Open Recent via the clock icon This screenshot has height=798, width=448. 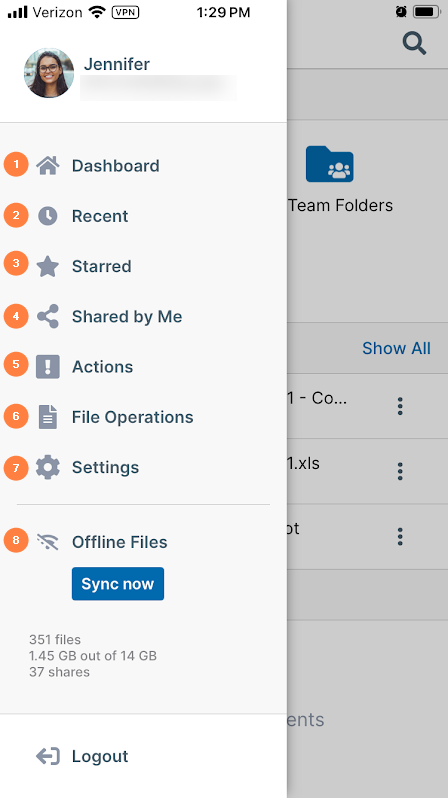[48, 216]
